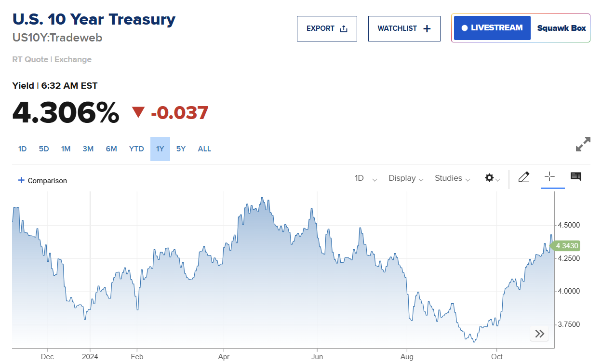Image resolution: width=602 pixels, height=364 pixels.
Task: Open the 1D interval dropdown
Action: pos(366,178)
